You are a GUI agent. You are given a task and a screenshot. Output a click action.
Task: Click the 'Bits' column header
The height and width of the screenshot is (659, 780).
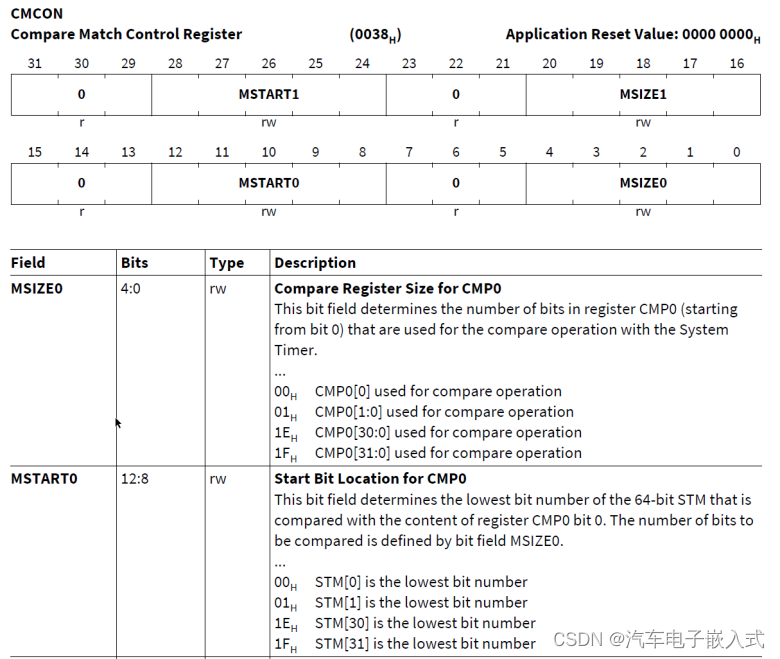(134, 263)
